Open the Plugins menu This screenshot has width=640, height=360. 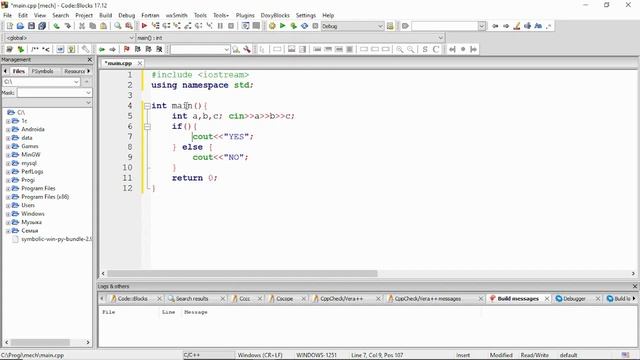pyautogui.click(x=245, y=15)
